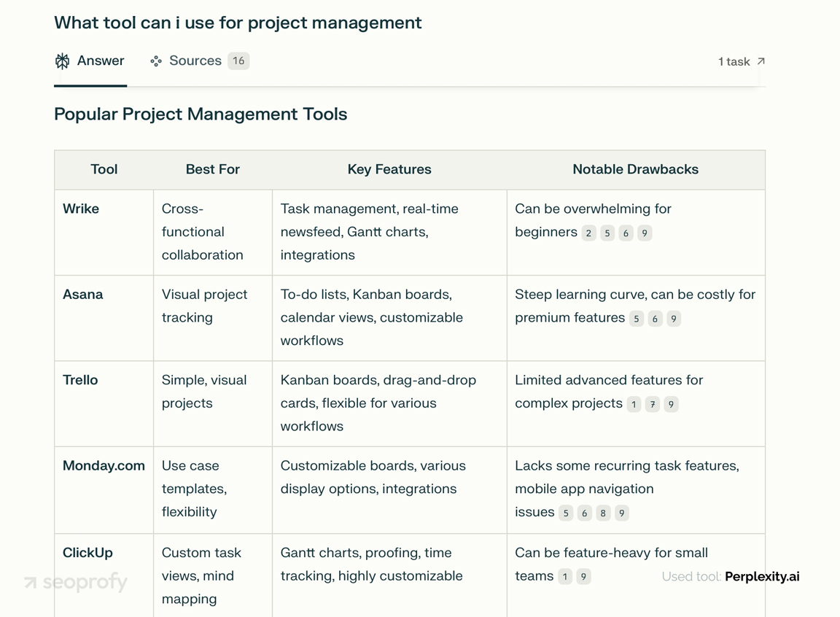
Task: Click the 'Best For' column header
Action: [213, 169]
